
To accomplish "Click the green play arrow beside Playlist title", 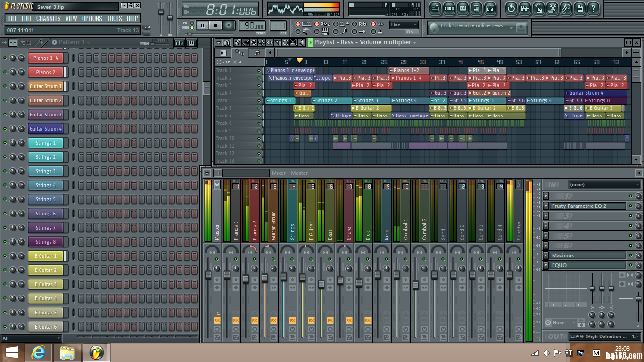I will point(310,42).
